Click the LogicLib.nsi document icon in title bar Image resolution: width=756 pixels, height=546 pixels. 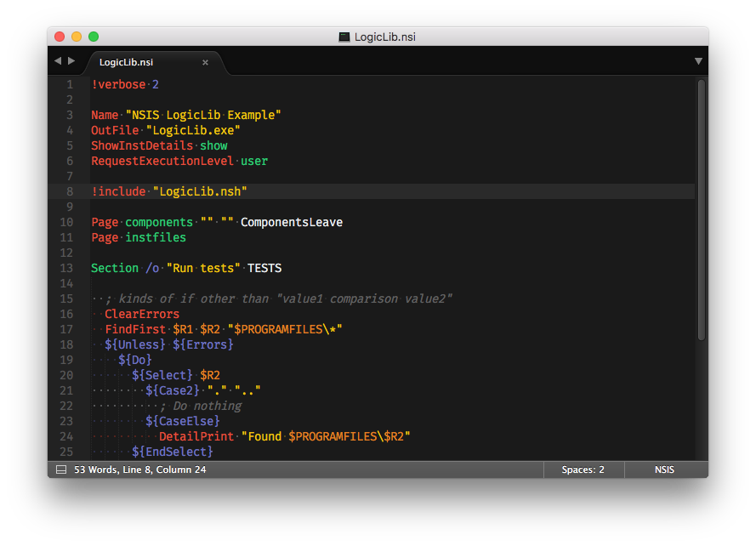tap(344, 37)
